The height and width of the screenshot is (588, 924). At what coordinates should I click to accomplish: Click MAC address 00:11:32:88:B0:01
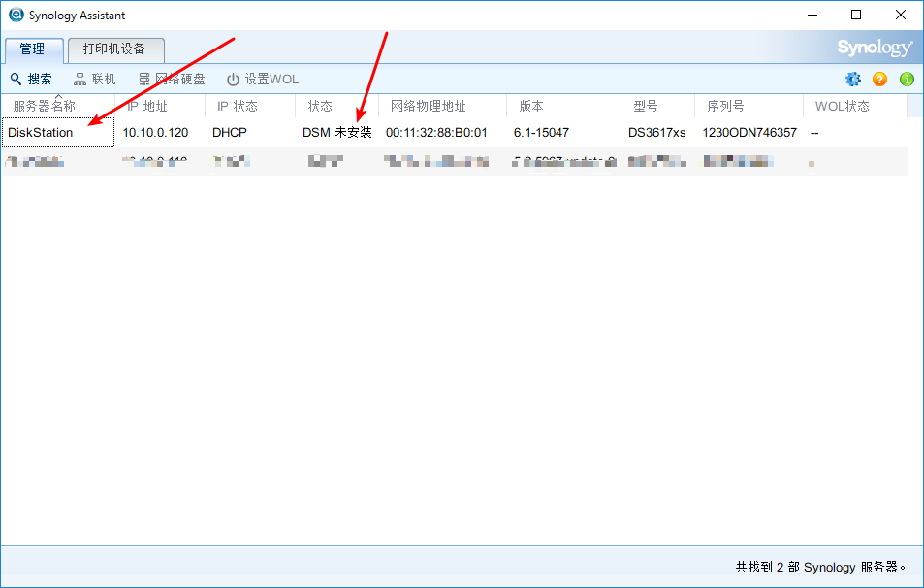point(436,133)
